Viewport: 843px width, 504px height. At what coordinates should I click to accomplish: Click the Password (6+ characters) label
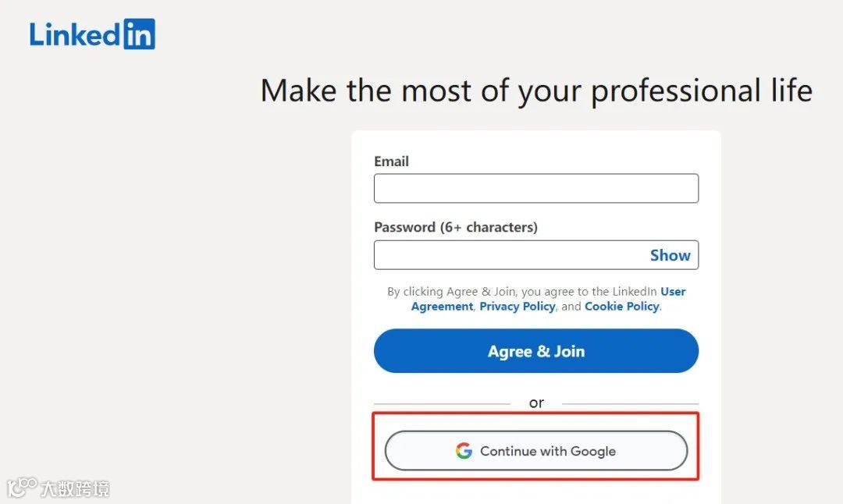tap(456, 227)
